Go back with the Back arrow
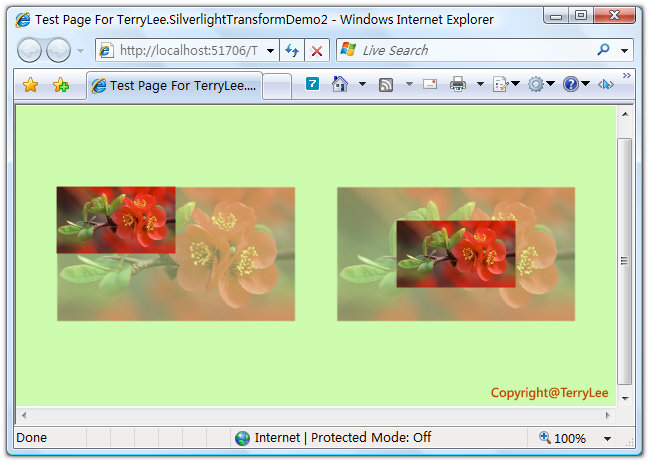The height and width of the screenshot is (462, 649). point(29,51)
